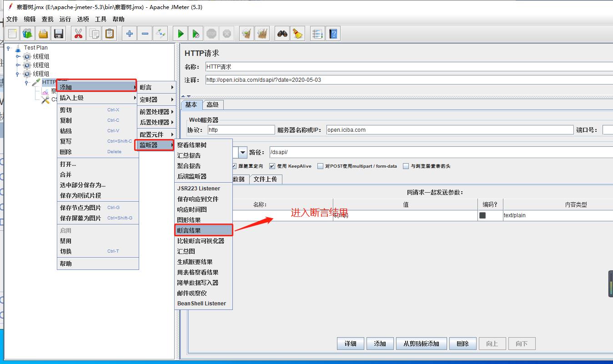Click the Open file folder icon
Screen dimensions: 613x364
pyautogui.click(x=43, y=34)
